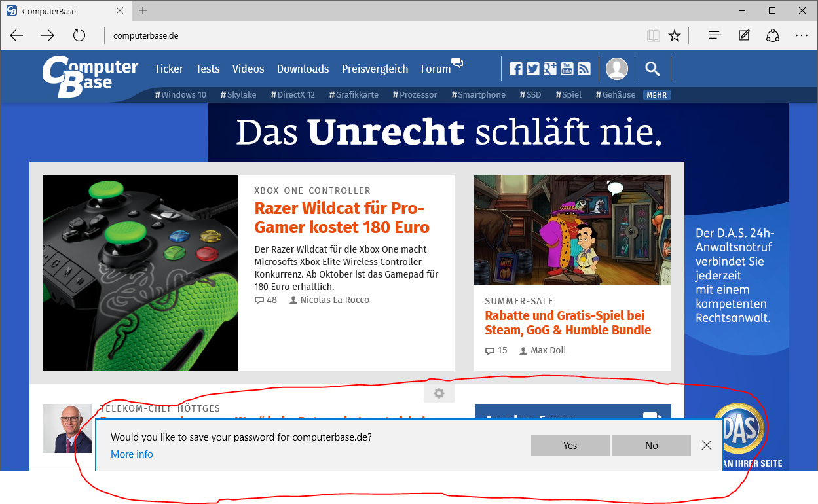Select the #Skylake tag
This screenshot has height=504, width=818.
(238, 95)
